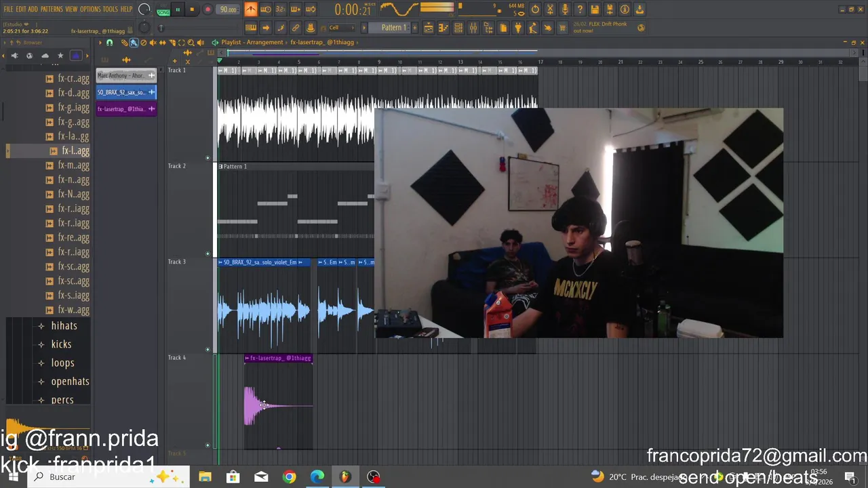Viewport: 868px width, 488px height.
Task: Open the Browser view icon
Action: pyautogui.click(x=488, y=28)
